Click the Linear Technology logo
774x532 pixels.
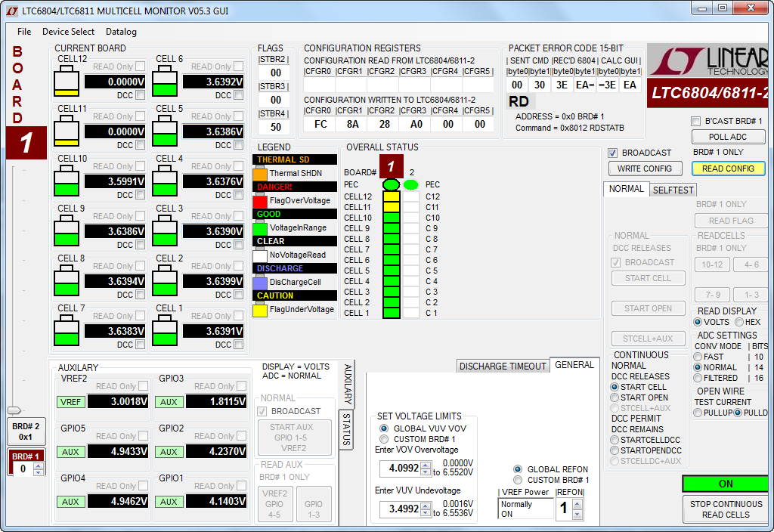point(709,60)
